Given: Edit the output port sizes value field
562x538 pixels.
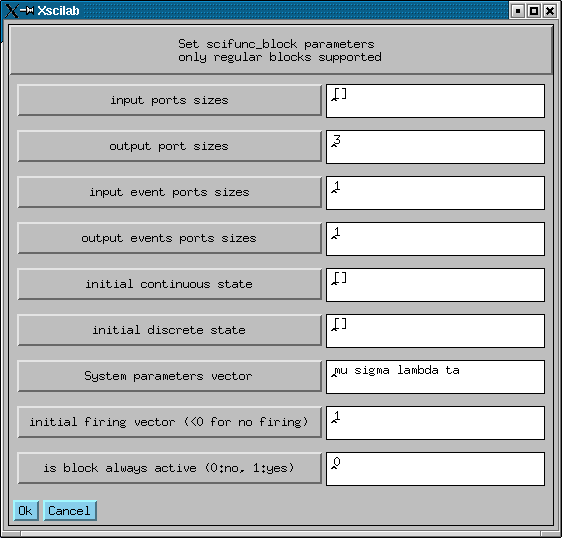Looking at the screenshot, I should tap(435, 147).
